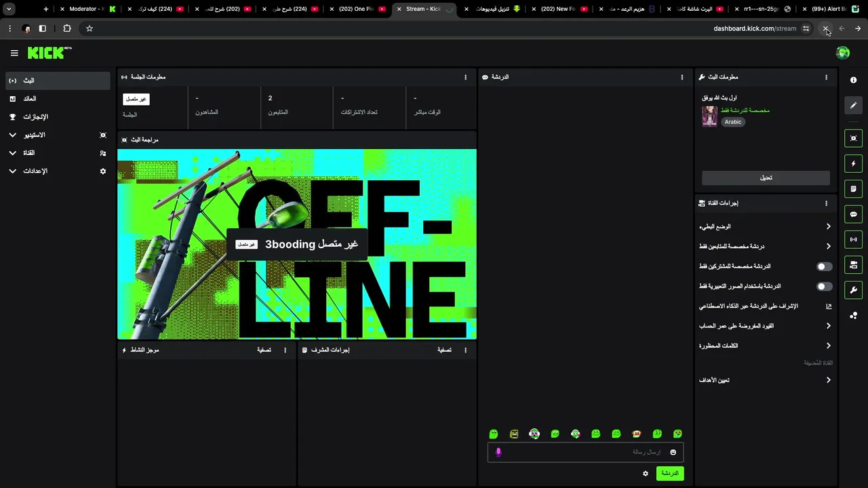Open options menu of the إجراءات المشرف panel
The height and width of the screenshot is (488, 868).
pyautogui.click(x=465, y=350)
